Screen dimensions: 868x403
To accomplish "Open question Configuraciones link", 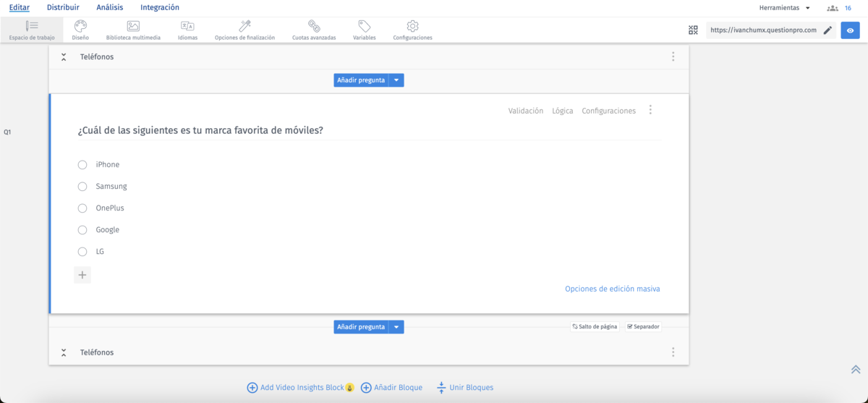I will pos(609,111).
